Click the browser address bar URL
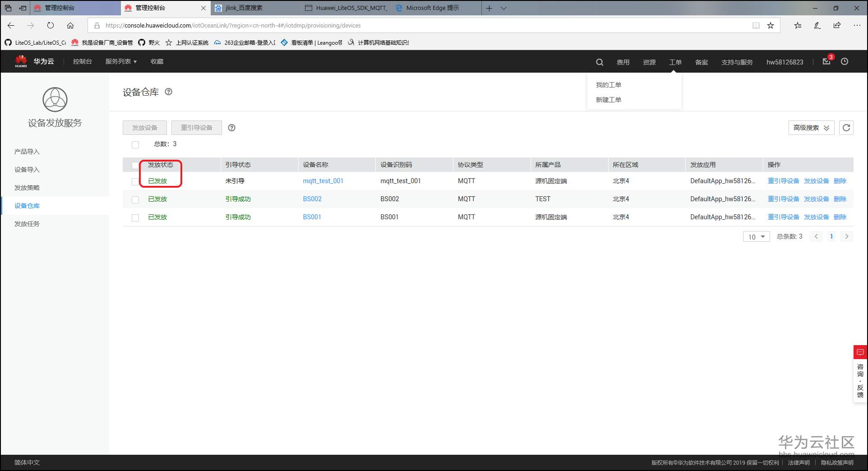This screenshot has height=471, width=868. coord(233,26)
